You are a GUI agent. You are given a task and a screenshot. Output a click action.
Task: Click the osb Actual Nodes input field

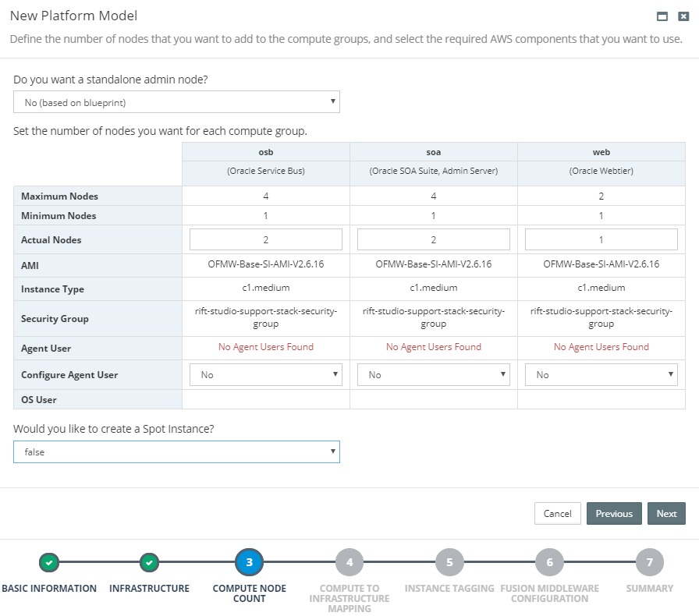pyautogui.click(x=266, y=239)
